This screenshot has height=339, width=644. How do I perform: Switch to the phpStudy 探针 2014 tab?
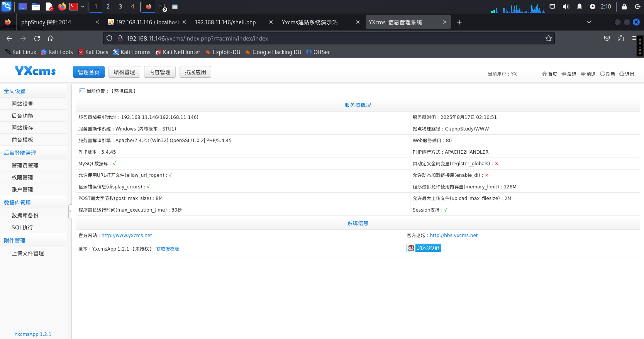pyautogui.click(x=46, y=22)
